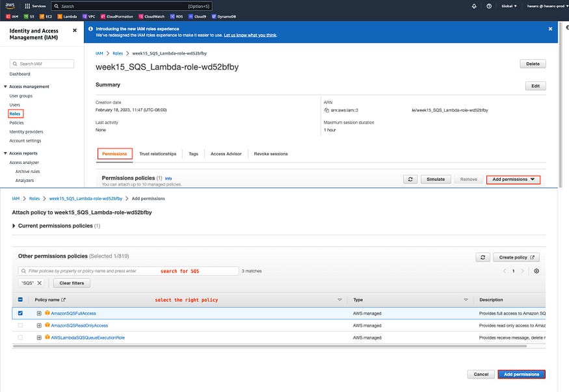This screenshot has width=569, height=392.
Task: Focus the top AWS search bar
Action: [x=132, y=6]
